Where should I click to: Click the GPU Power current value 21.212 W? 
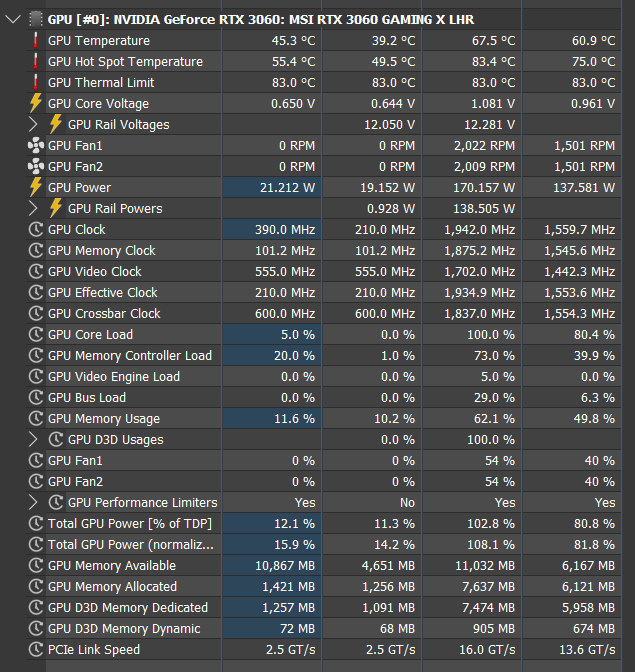287,187
